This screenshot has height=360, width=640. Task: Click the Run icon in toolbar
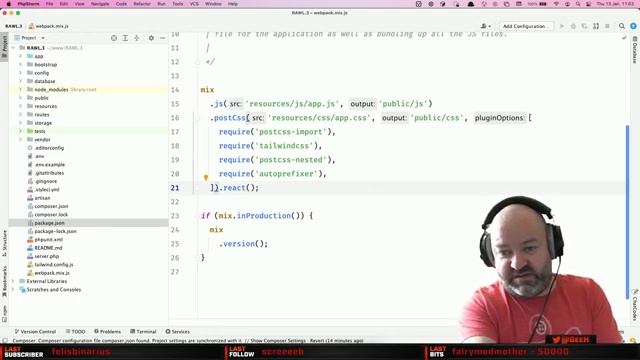click(x=562, y=26)
